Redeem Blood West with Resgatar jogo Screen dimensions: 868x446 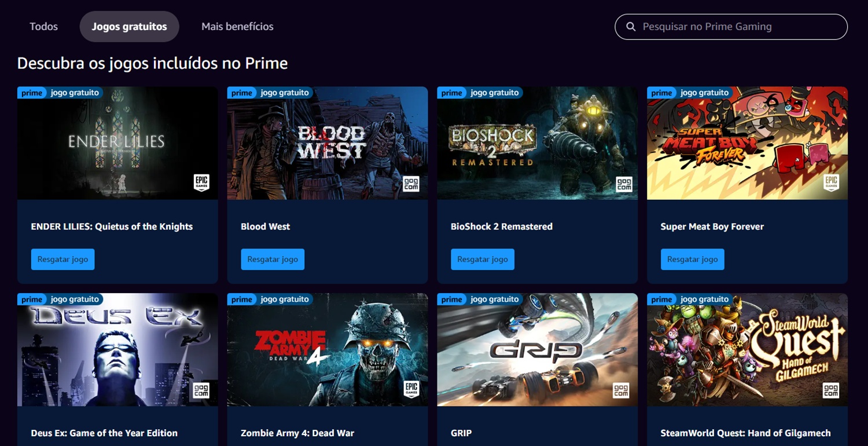tap(273, 259)
